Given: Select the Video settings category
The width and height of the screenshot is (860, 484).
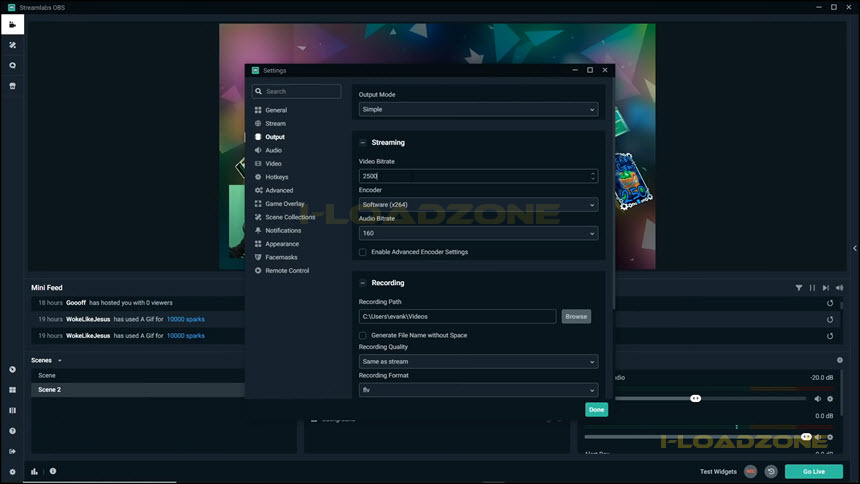Looking at the screenshot, I should tap(273, 164).
